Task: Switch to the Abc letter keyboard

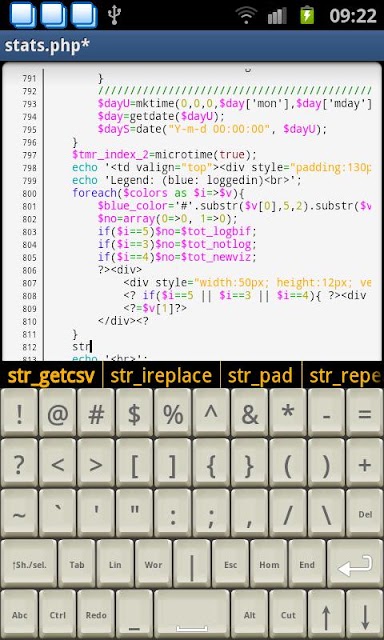Action: [19, 615]
